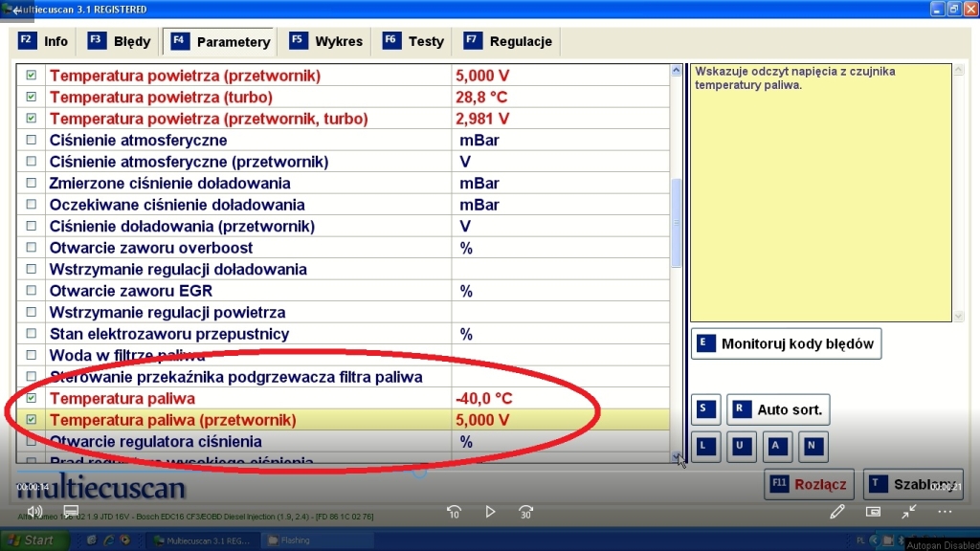The height and width of the screenshot is (551, 980).
Task: Uncheck Temperatura powietrza (przetwornik) parameter
Action: click(x=32, y=76)
